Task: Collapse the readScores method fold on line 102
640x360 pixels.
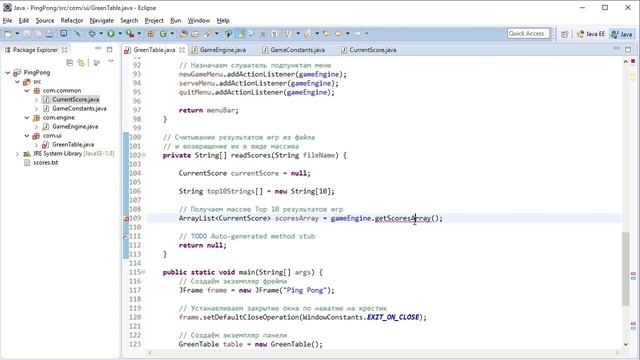Action: (144, 155)
